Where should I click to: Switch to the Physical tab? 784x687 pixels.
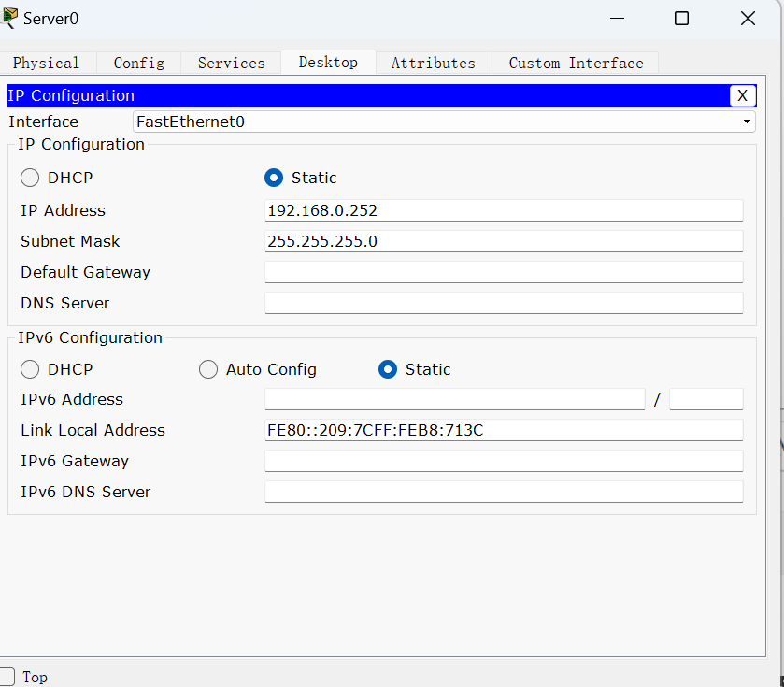pos(47,63)
